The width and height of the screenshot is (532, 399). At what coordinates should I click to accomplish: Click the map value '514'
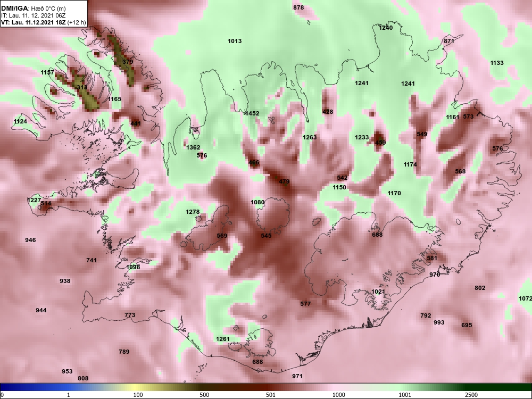46,204
